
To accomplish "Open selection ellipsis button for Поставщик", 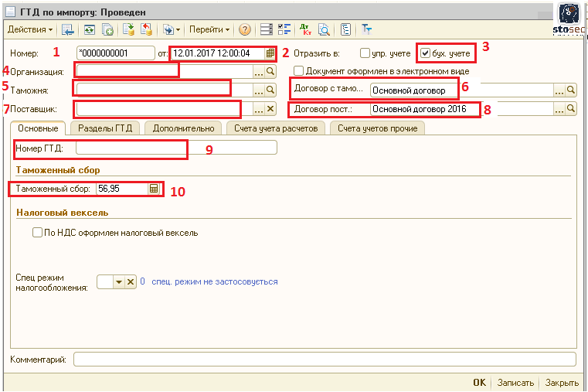I will pyautogui.click(x=259, y=109).
